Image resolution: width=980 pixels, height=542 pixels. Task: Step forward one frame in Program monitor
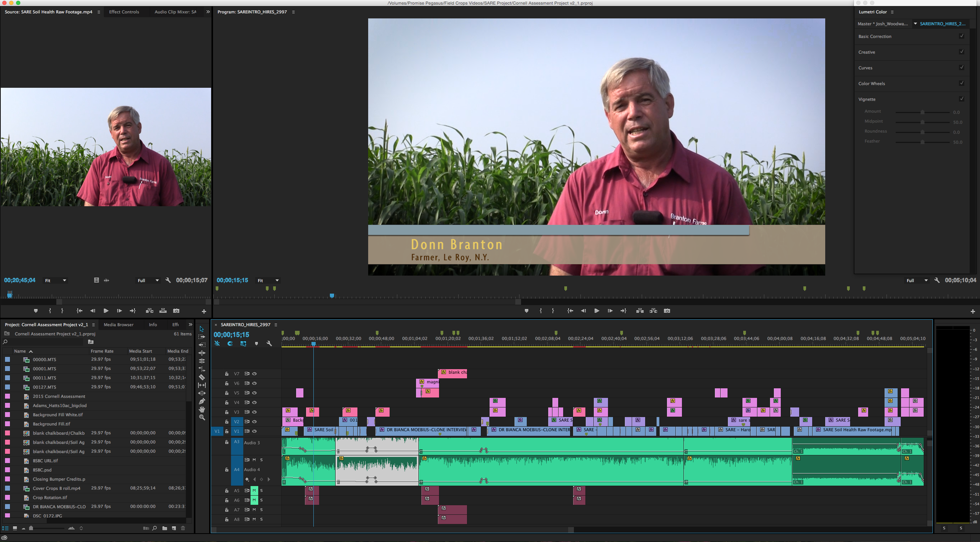pos(610,311)
